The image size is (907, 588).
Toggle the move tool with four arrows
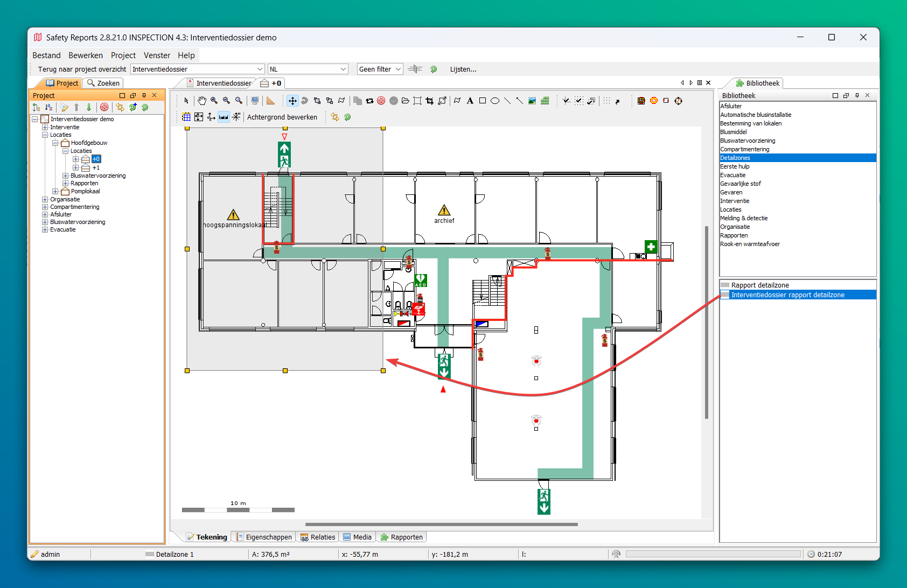(292, 101)
